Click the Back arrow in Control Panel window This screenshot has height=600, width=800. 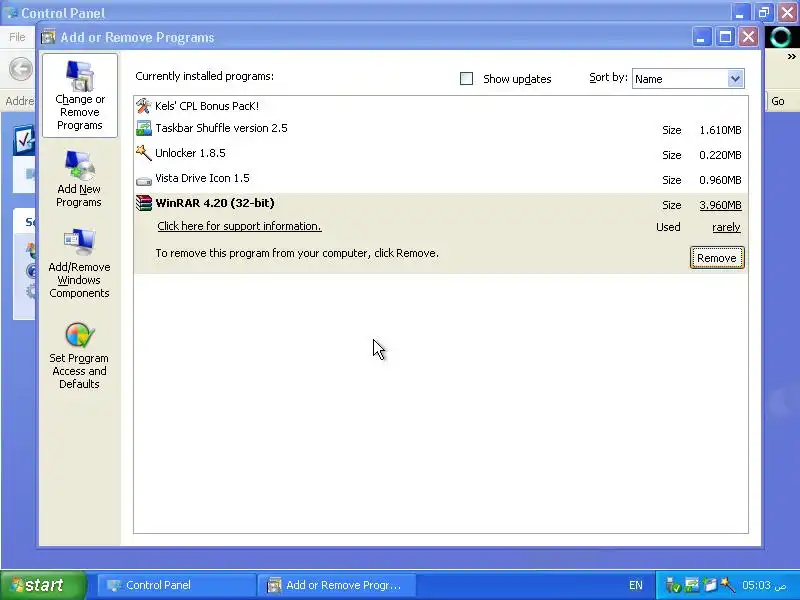[x=21, y=69]
